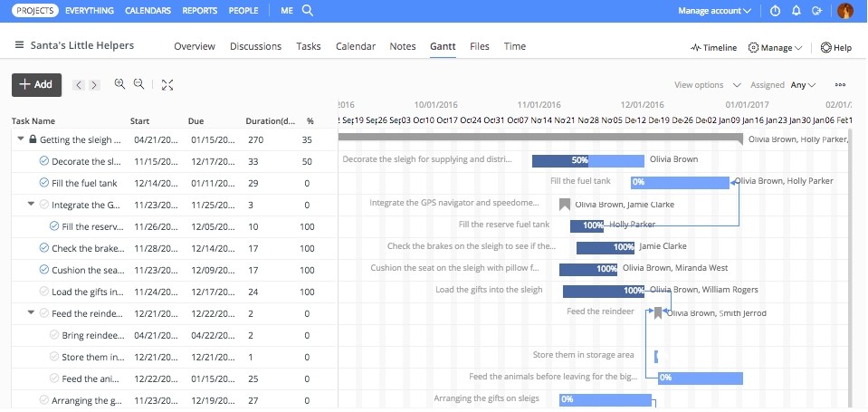Click the lock icon on Getting the sleigh

click(x=33, y=139)
